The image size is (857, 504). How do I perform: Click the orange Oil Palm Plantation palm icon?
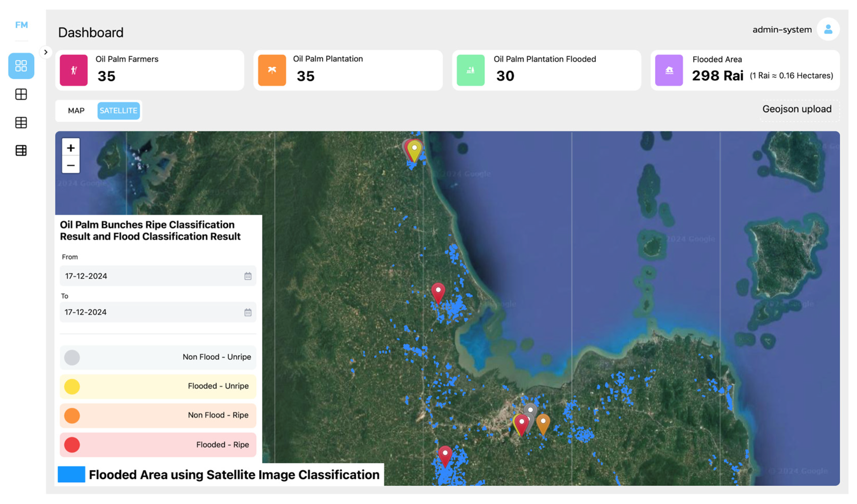(x=272, y=70)
